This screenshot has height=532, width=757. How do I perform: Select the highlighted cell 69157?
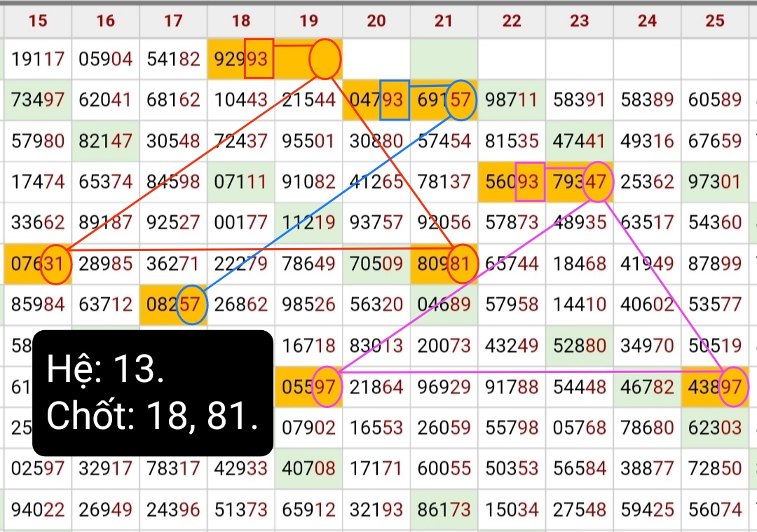(444, 100)
